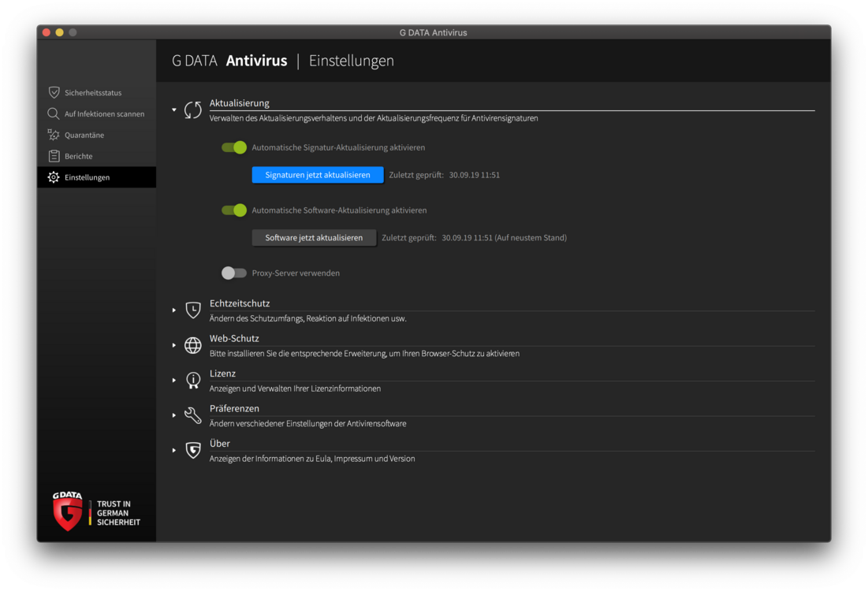
Task: Click the Präferenzen wrench icon
Action: (192, 415)
